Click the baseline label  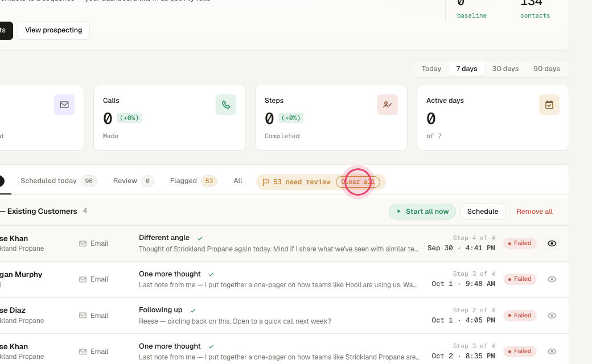click(x=471, y=16)
